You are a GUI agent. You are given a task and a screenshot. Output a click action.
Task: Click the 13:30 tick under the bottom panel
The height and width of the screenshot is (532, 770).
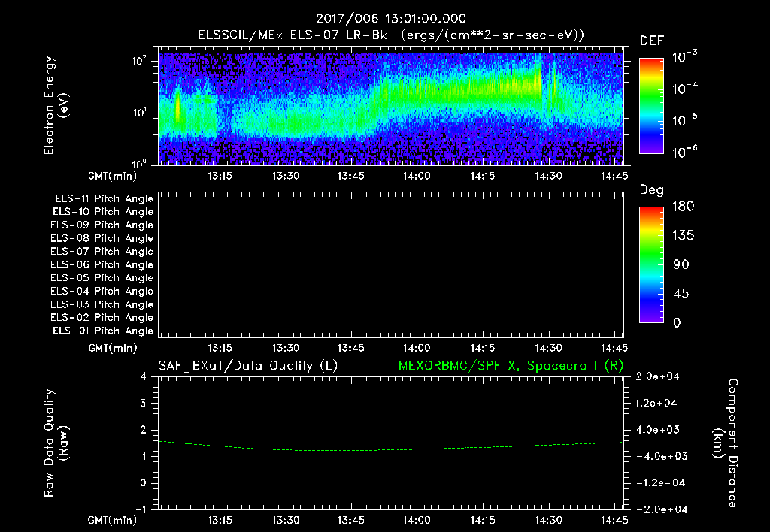click(285, 520)
